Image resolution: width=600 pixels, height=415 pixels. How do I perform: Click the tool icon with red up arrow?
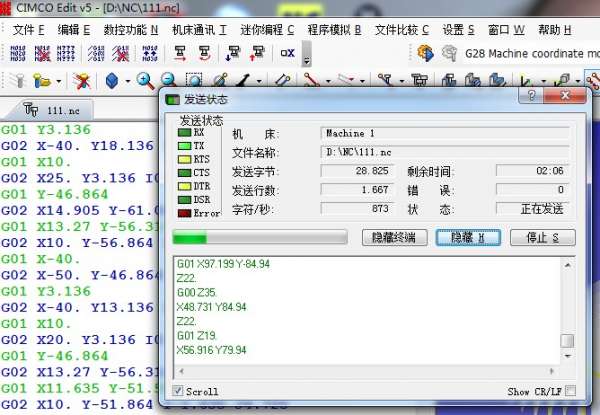(257, 53)
